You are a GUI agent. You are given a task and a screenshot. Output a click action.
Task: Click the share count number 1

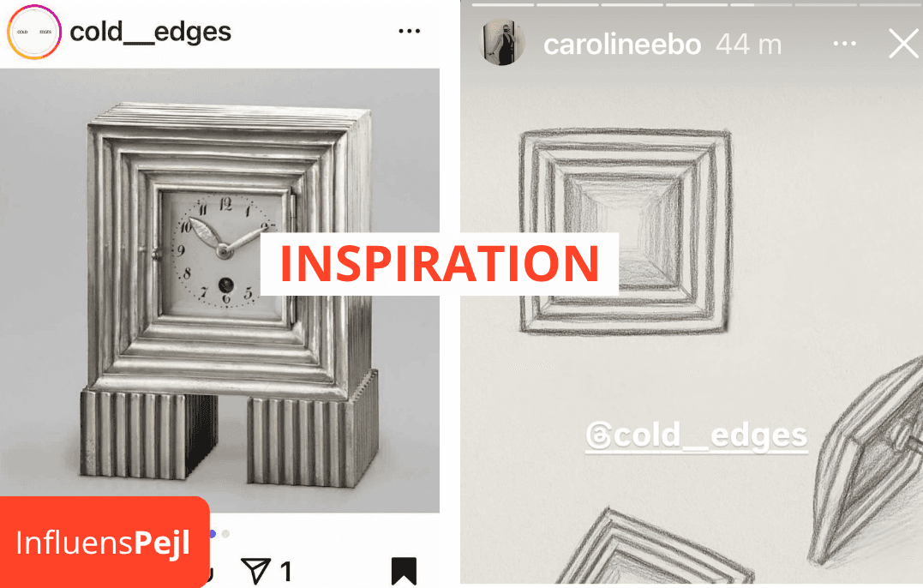(x=286, y=571)
